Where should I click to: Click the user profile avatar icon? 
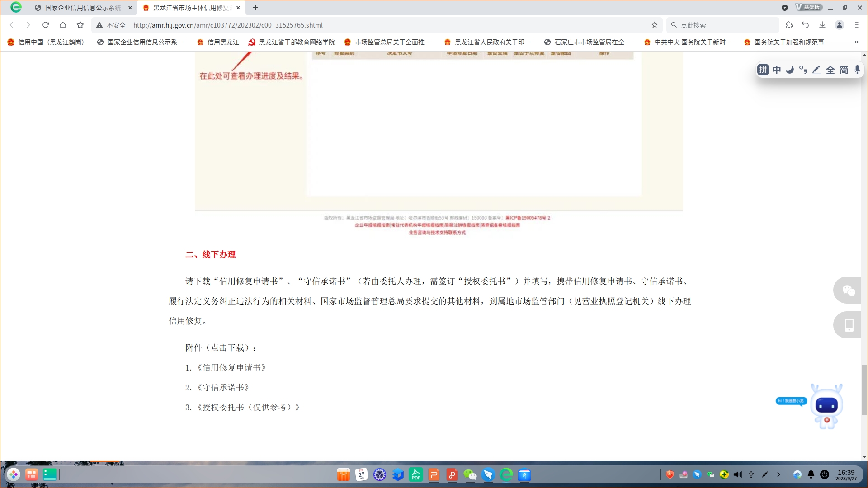(x=840, y=25)
